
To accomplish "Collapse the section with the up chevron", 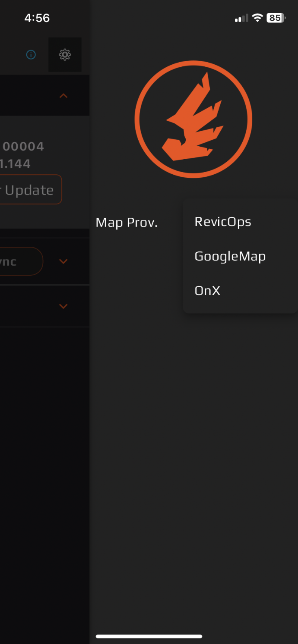I will 63,96.
